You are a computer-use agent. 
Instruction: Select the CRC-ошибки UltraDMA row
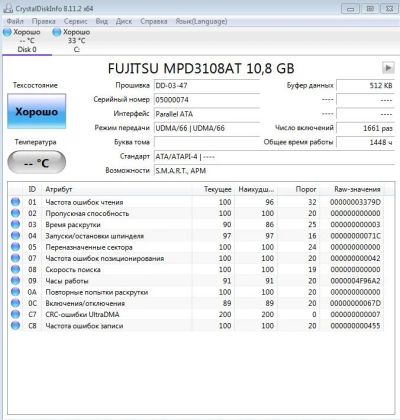click(196, 314)
